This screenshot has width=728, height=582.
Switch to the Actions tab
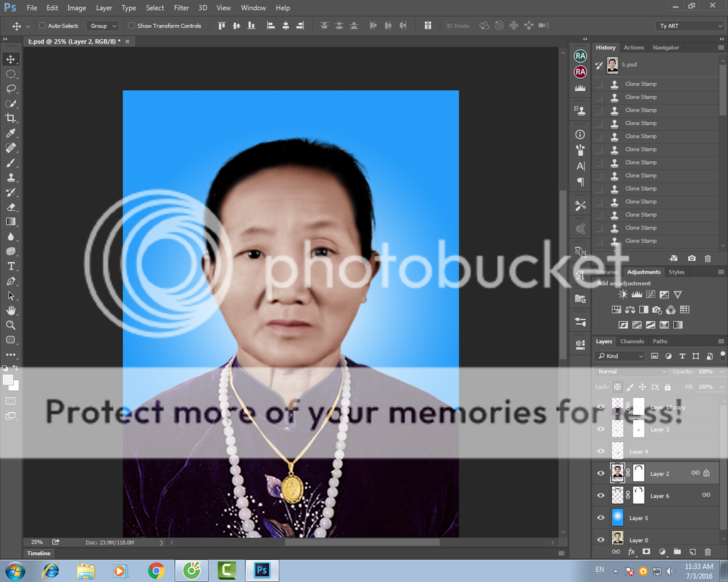click(x=633, y=48)
